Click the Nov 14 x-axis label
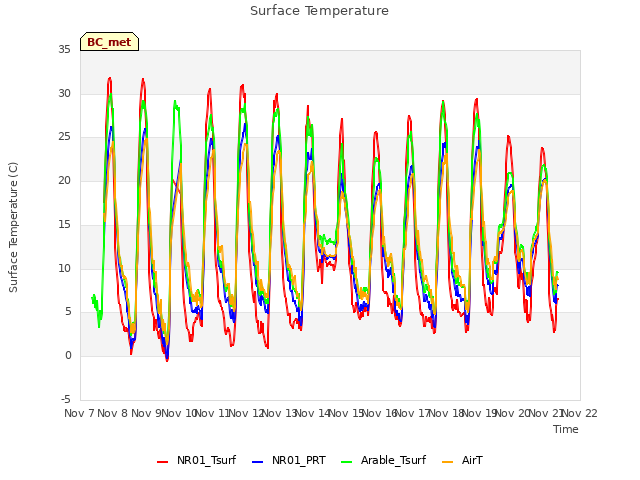The height and width of the screenshot is (480, 640). [x=312, y=413]
